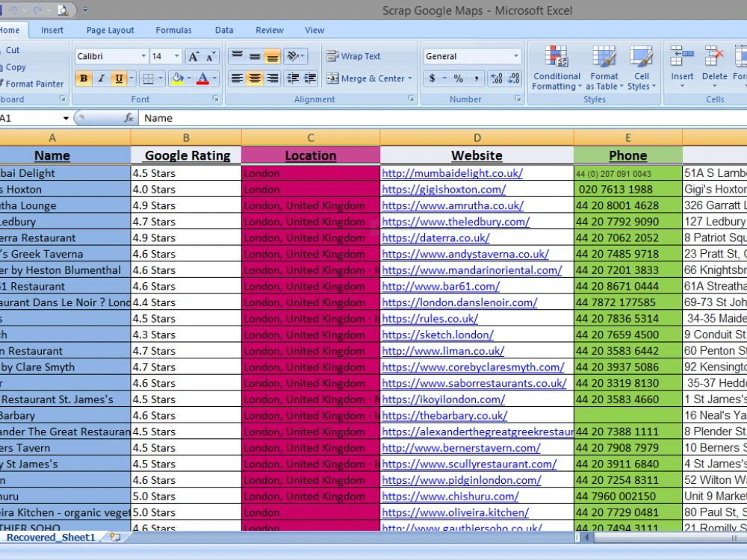Align text right
Image resolution: width=747 pixels, height=560 pixels.
click(x=272, y=78)
